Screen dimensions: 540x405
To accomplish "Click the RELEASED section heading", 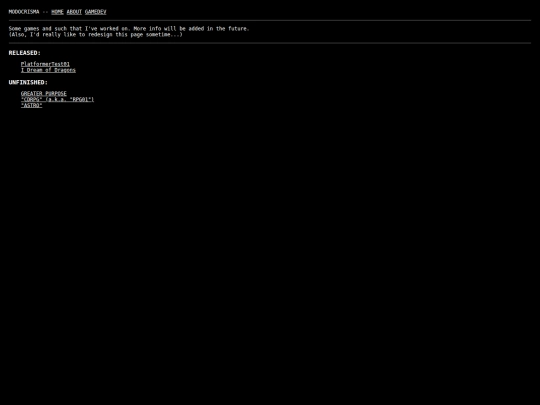I will coord(24,53).
